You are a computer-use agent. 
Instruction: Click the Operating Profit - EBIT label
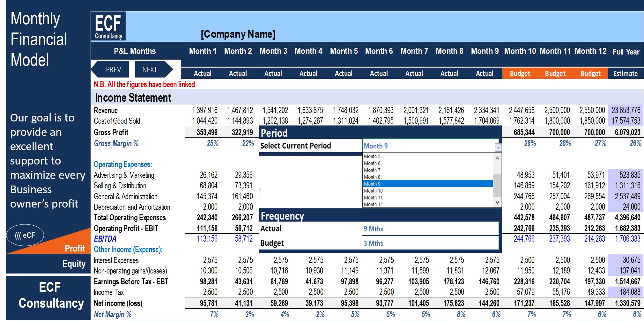[126, 228]
